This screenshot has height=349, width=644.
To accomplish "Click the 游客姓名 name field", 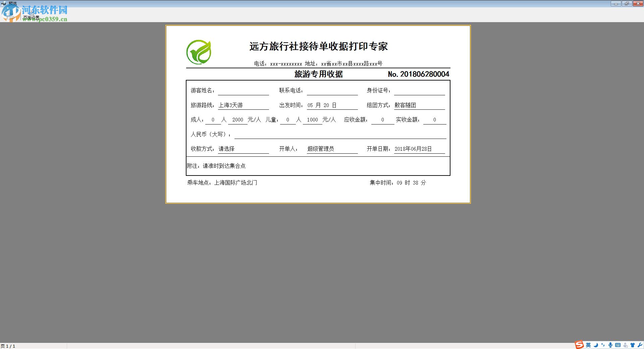I will (x=243, y=90).
